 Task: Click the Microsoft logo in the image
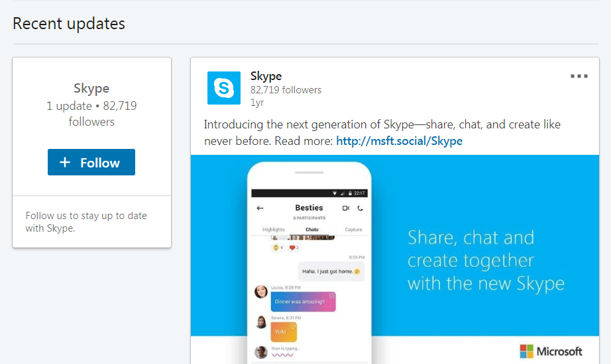pos(551,351)
